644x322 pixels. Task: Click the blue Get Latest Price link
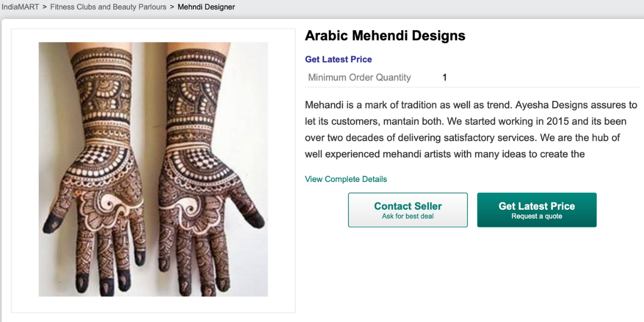pos(338,60)
